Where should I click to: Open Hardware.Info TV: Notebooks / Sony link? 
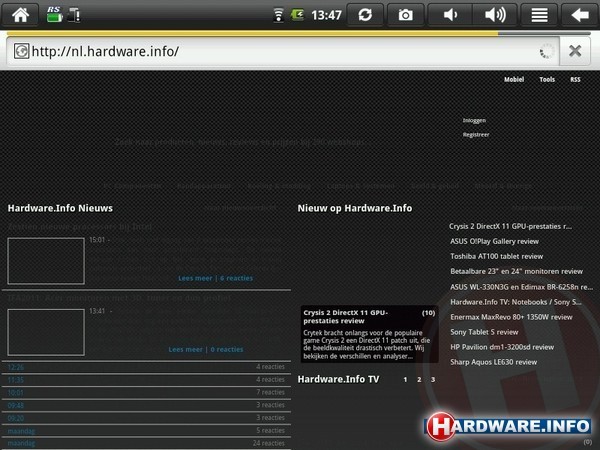tap(516, 302)
